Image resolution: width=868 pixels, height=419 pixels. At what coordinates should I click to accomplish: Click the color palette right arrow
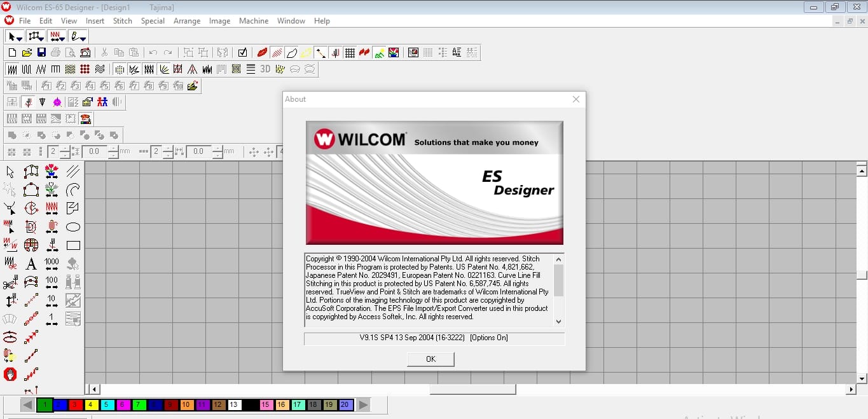(x=362, y=405)
